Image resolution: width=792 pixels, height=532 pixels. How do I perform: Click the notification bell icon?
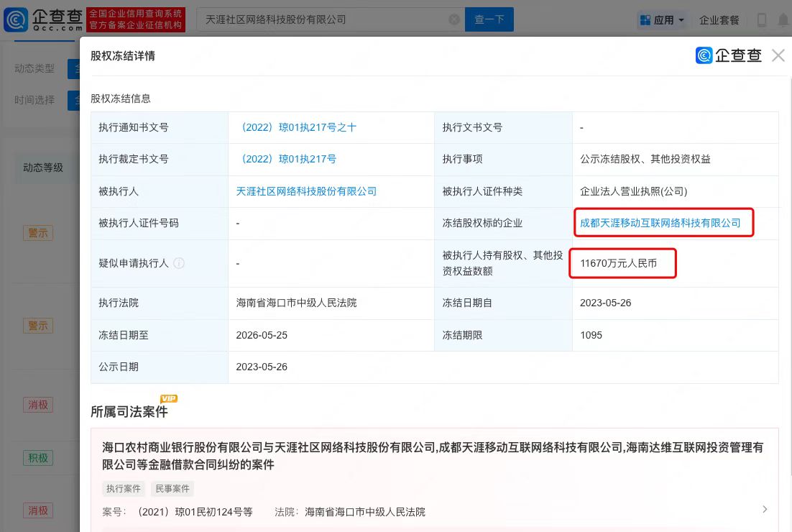pos(783,19)
